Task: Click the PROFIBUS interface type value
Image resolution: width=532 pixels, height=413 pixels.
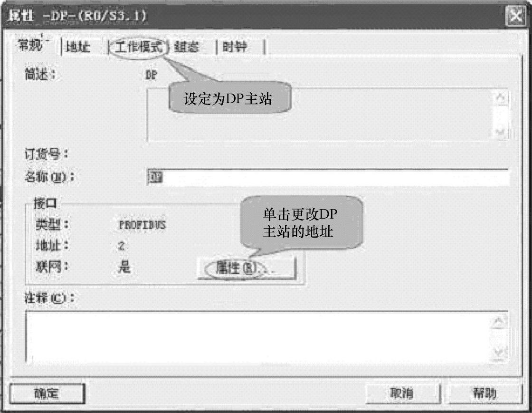Action: click(142, 225)
